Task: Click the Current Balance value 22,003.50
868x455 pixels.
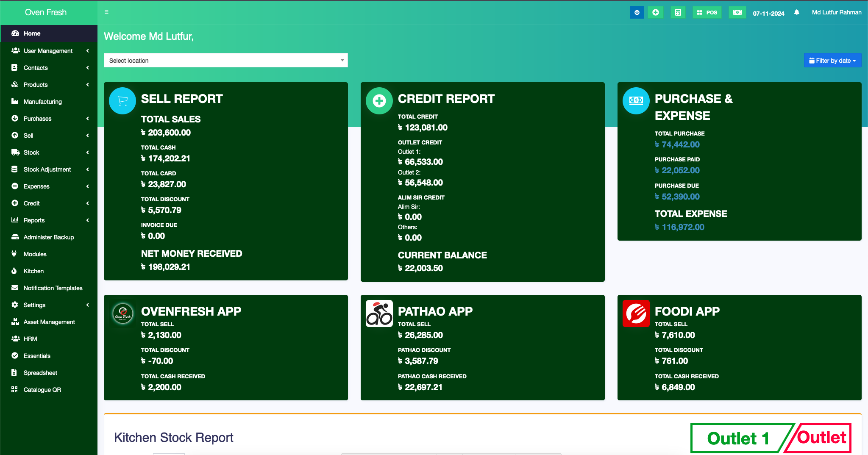Action: point(420,268)
